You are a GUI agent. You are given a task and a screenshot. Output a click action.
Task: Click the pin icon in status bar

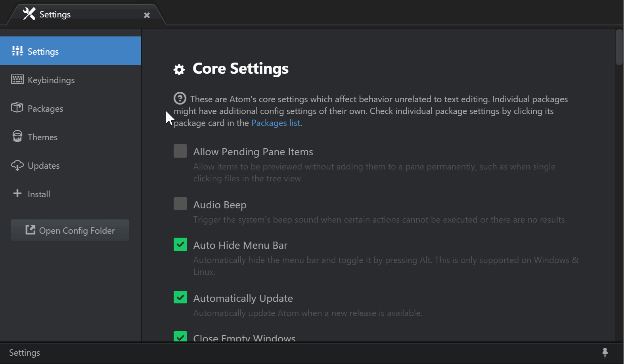pyautogui.click(x=605, y=353)
